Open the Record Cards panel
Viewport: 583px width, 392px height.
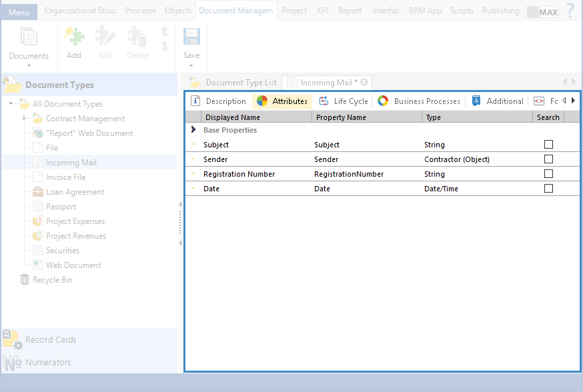[x=51, y=339]
